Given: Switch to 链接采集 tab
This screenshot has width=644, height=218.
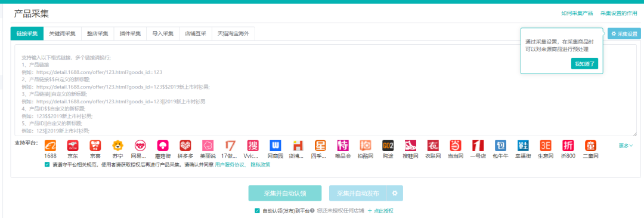Looking at the screenshot, I should pyautogui.click(x=27, y=33).
